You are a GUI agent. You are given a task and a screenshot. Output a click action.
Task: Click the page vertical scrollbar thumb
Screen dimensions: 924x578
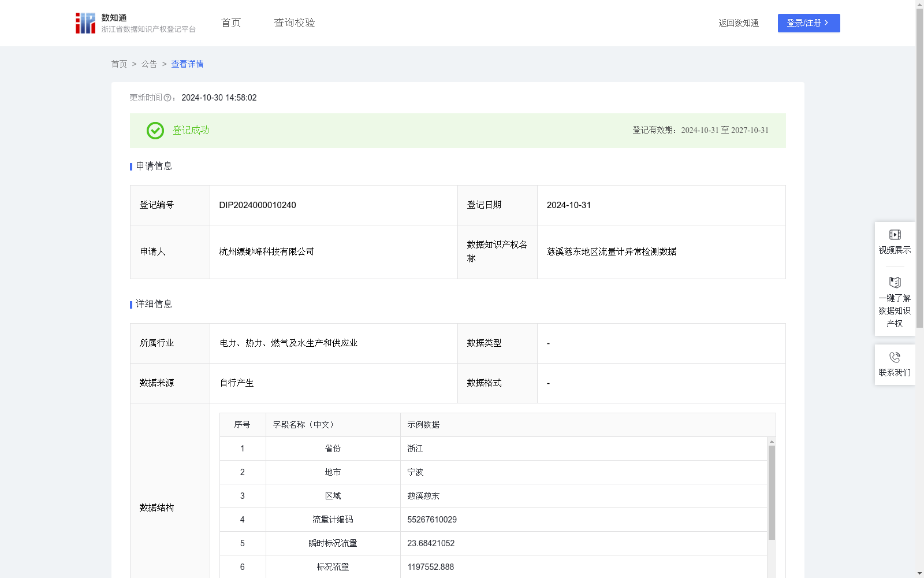click(919, 168)
